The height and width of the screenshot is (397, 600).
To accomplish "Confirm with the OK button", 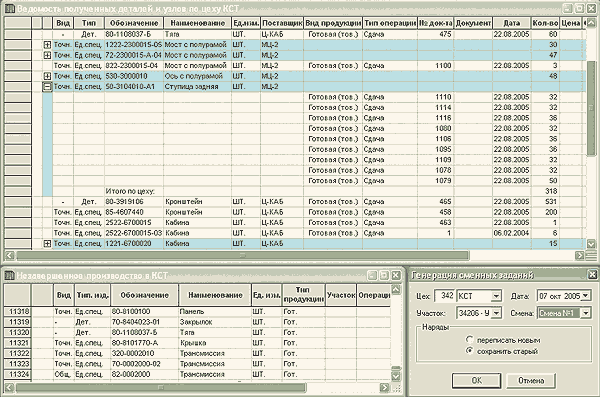I will [x=476, y=381].
